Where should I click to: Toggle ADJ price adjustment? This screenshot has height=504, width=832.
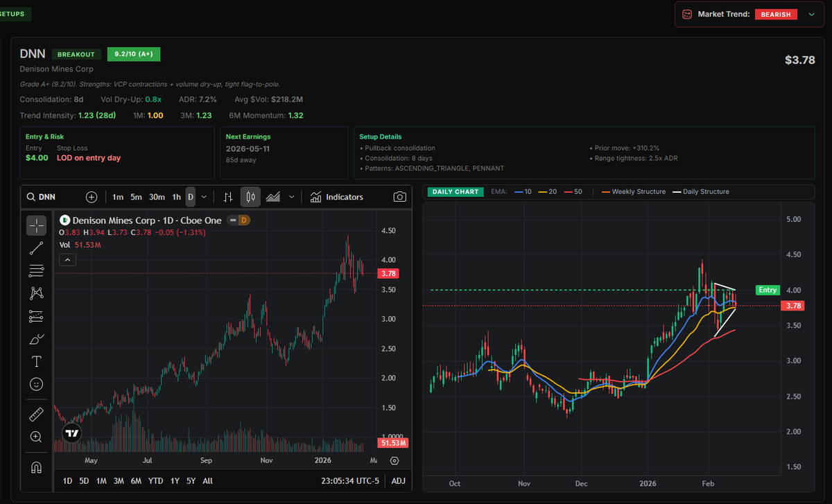(x=399, y=480)
